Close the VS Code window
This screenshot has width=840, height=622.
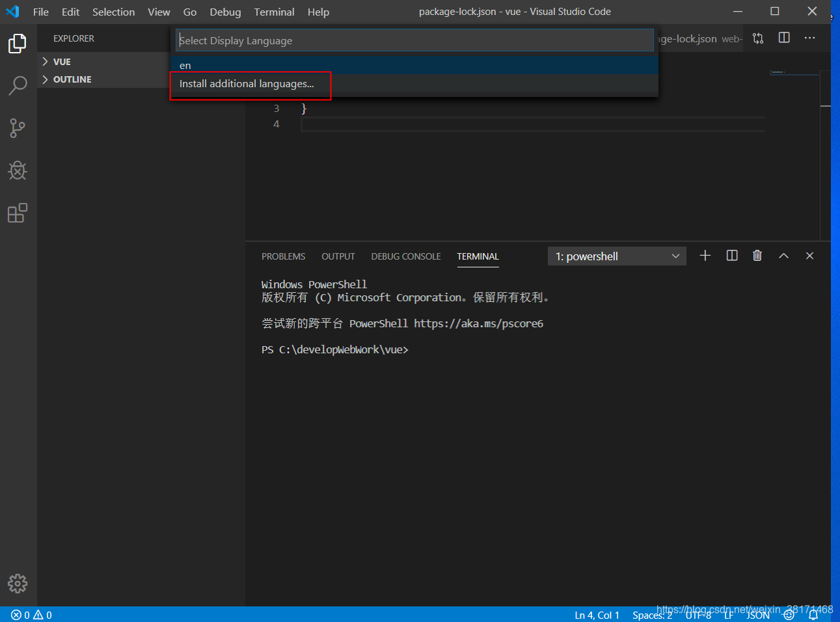click(812, 12)
